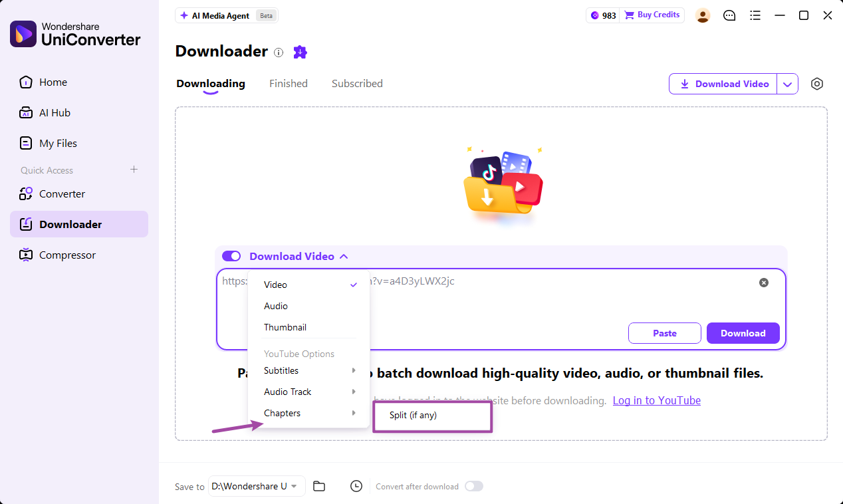Viewport: 843px width, 504px height.
Task: Switch to the Finished tab
Action: (x=289, y=84)
